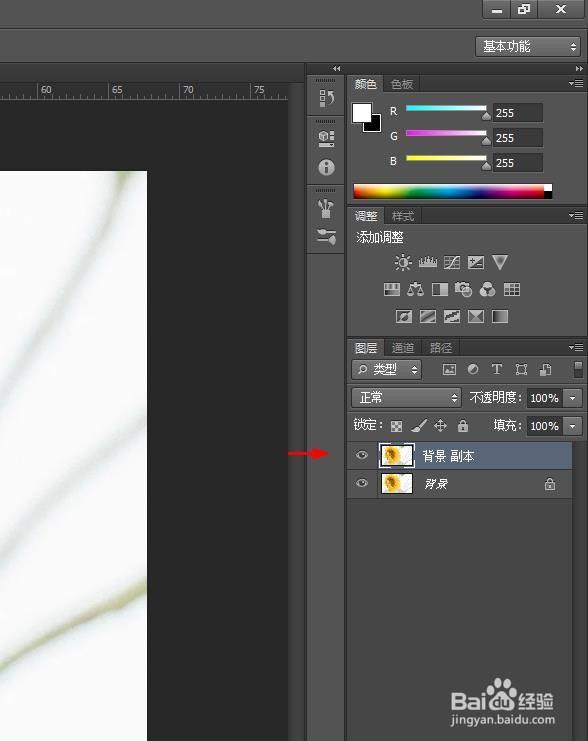Hide the locked 背景 layer
This screenshot has width=588, height=741.
click(x=362, y=483)
